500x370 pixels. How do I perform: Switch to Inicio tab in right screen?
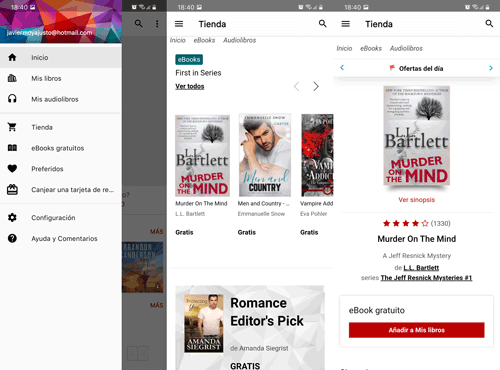click(x=344, y=48)
